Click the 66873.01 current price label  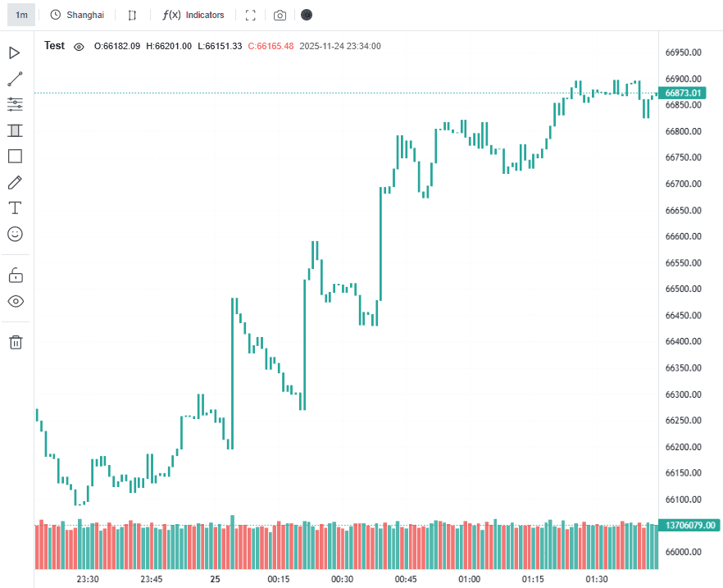click(690, 93)
